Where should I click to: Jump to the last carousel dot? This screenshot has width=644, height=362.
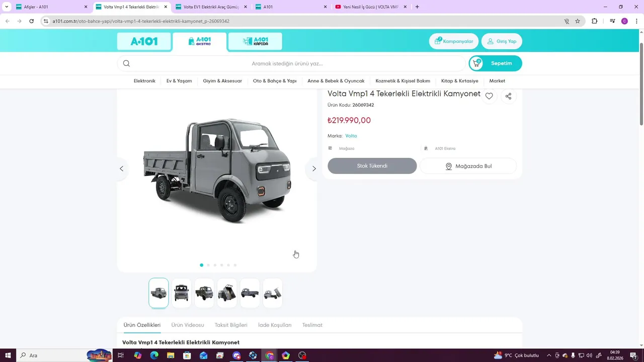pos(235,265)
